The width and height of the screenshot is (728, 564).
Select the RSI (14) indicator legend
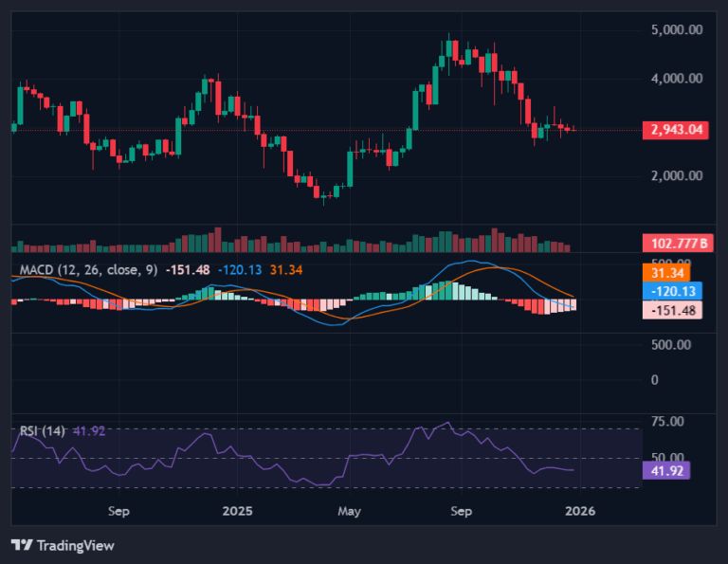[x=43, y=431]
